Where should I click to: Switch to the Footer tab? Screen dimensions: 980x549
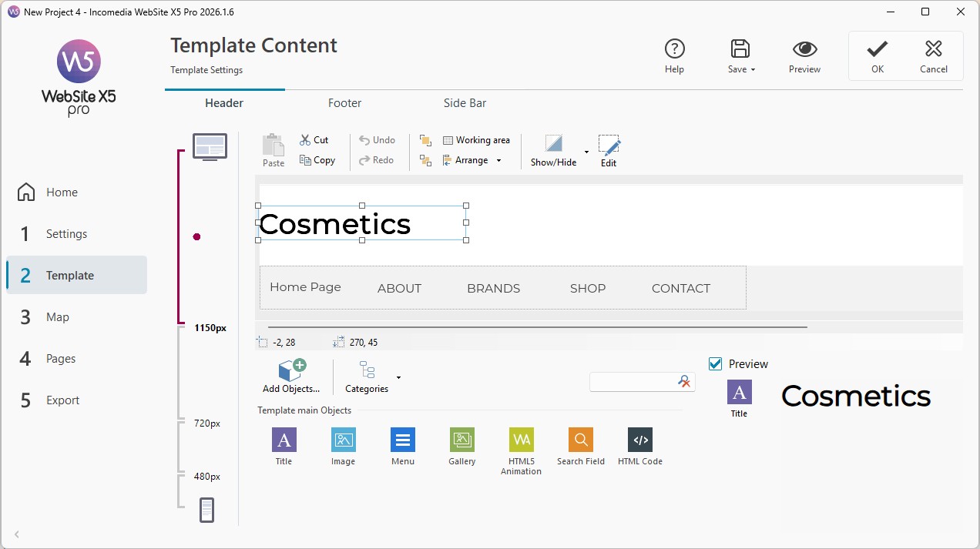tap(344, 102)
